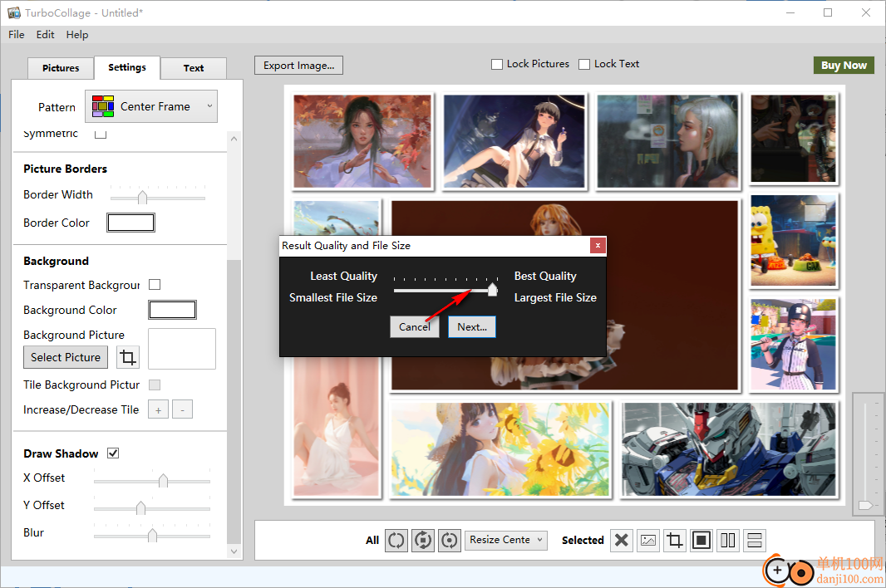Select the dark top-right corner picture
This screenshot has height=588, width=886.
pos(794,139)
